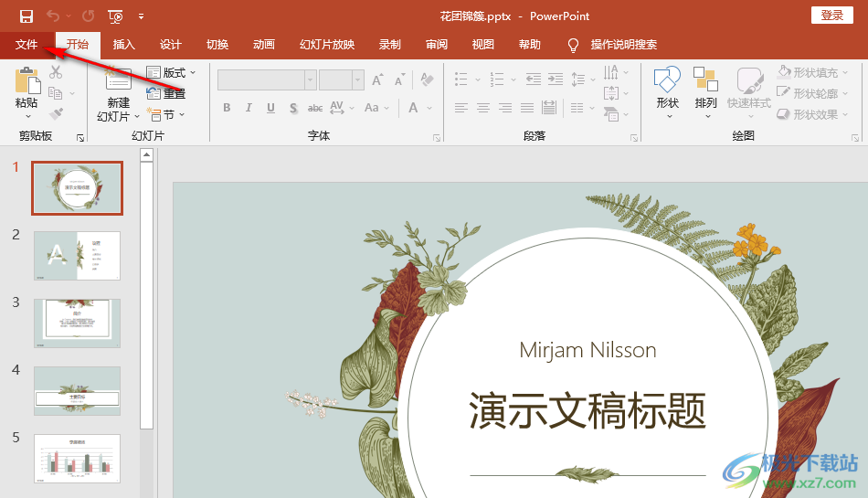Toggle Align Right paragraph
The image size is (868, 498).
tap(505, 107)
